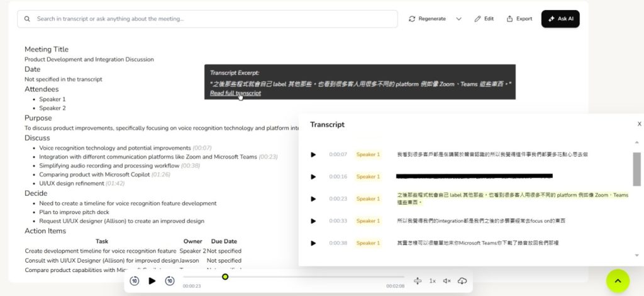Click 'Product Development and Integration Discussion' title text
The image size is (644, 296).
89,60
